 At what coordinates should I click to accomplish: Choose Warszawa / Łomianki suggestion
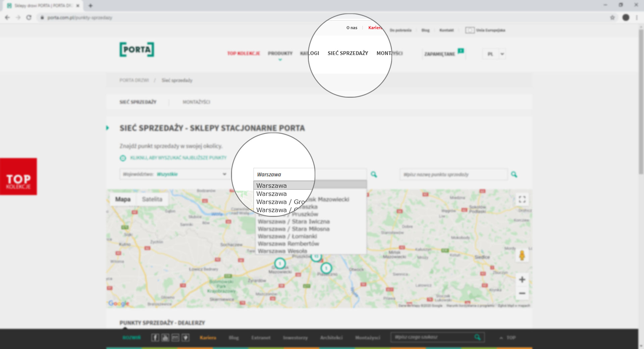pos(287,236)
